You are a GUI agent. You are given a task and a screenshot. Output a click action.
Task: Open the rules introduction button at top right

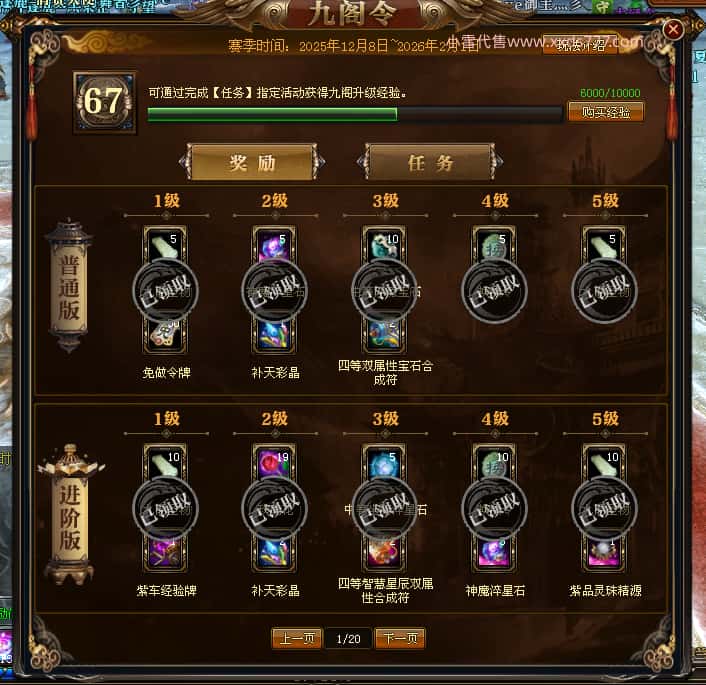(580, 45)
